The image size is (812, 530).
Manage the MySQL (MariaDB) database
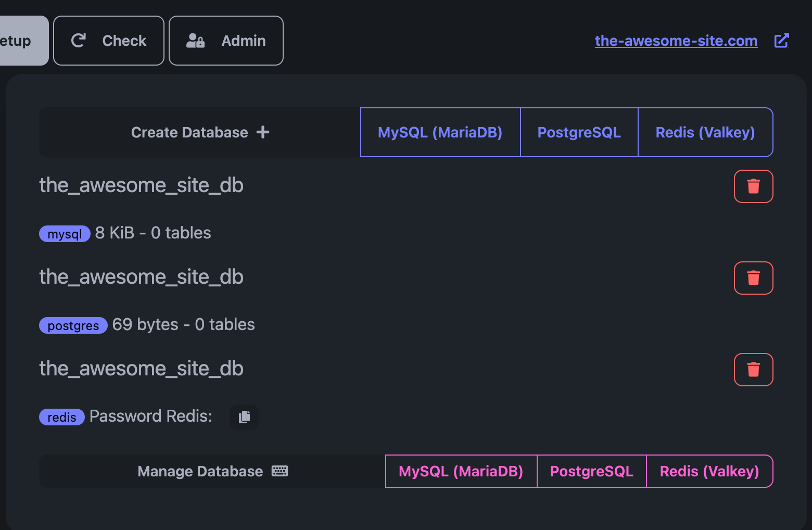point(461,471)
